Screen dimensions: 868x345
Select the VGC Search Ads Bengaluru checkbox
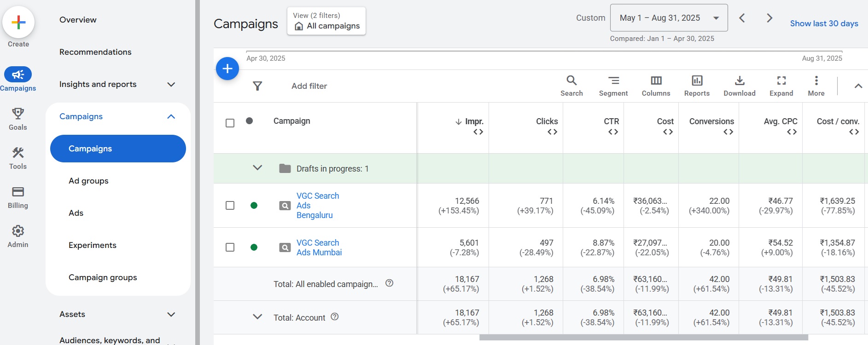point(230,206)
